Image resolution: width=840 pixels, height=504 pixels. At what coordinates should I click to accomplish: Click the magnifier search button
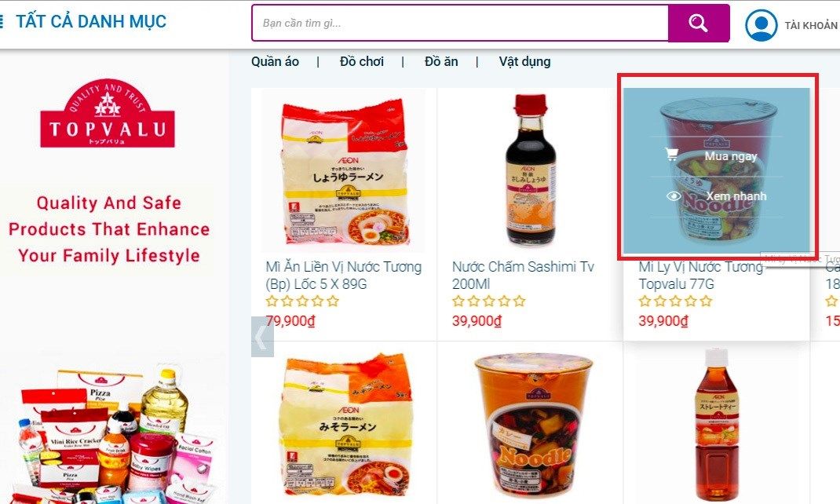698,23
